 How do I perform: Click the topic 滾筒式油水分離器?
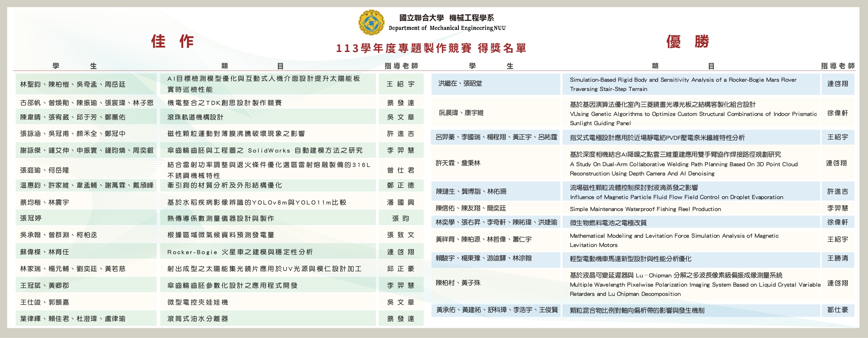click(x=198, y=318)
